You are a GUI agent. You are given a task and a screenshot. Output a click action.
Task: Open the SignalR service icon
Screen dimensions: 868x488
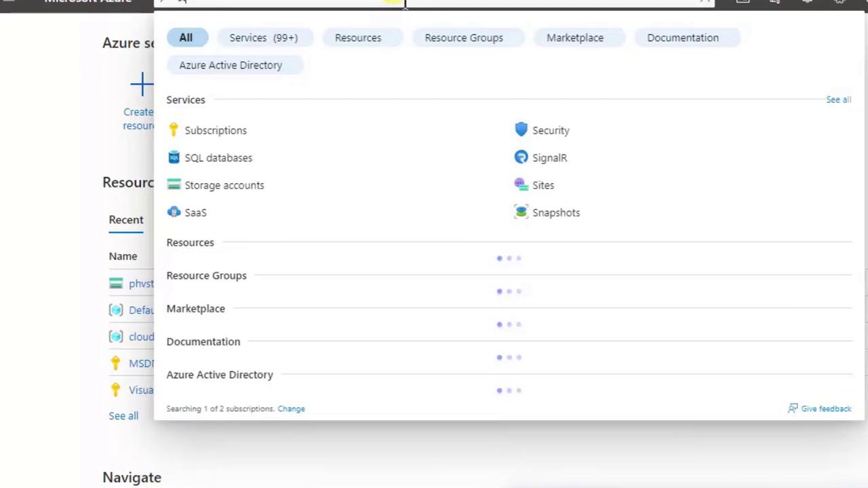point(521,157)
